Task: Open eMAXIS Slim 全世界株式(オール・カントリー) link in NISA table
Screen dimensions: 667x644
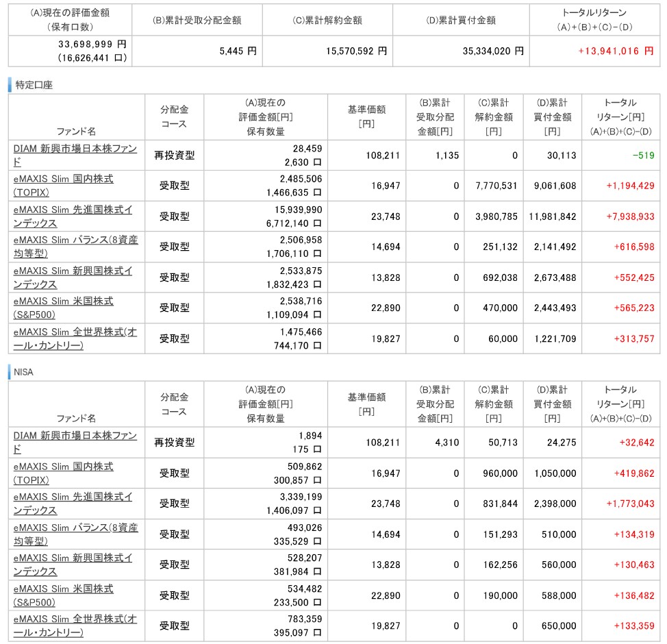Action: coord(75,626)
